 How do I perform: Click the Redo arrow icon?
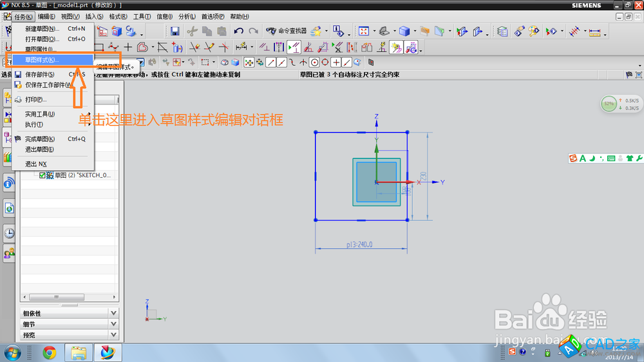coord(253,31)
